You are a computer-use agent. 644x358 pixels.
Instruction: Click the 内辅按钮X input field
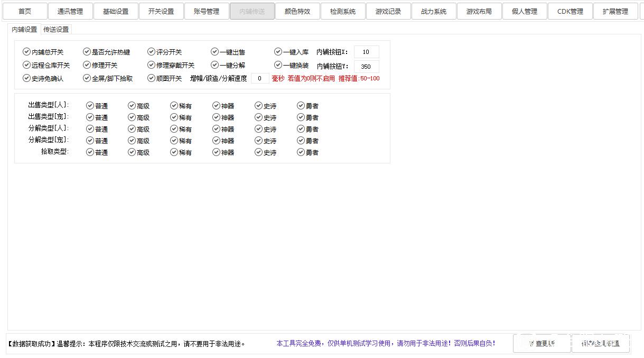[367, 52]
